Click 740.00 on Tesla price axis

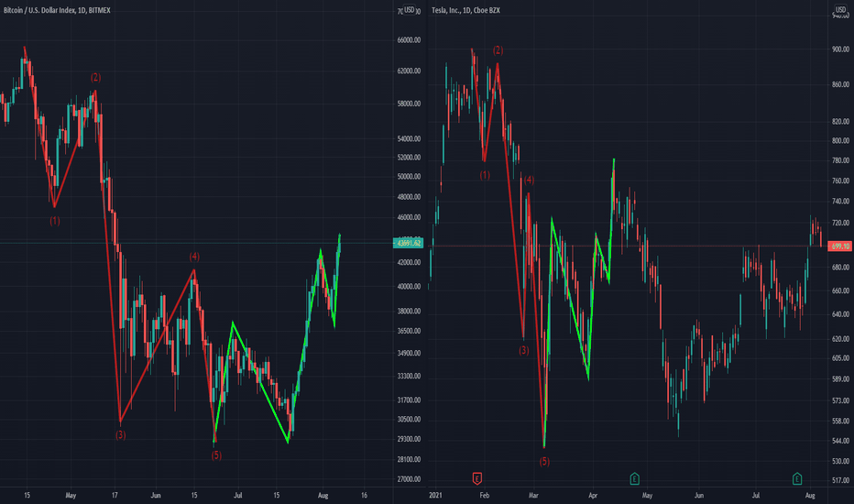click(x=840, y=202)
